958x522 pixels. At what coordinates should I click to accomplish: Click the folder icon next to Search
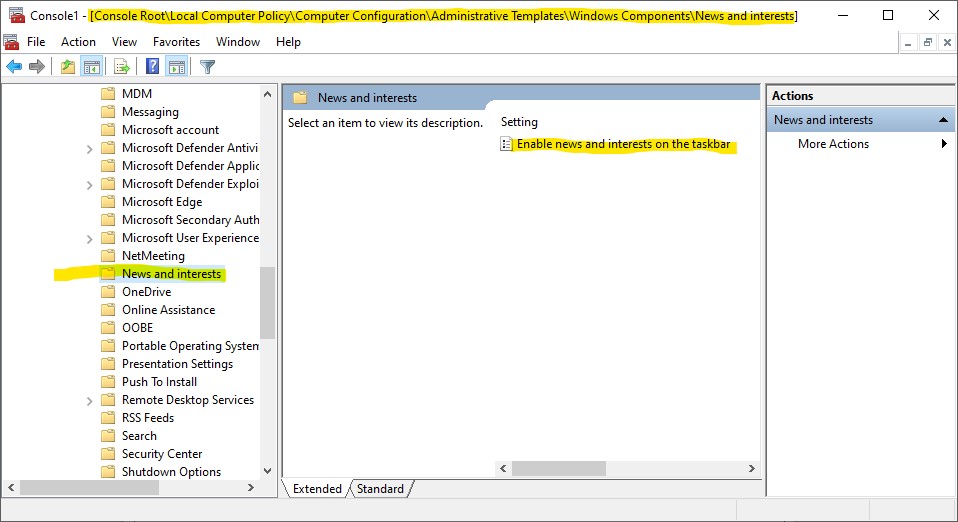108,436
